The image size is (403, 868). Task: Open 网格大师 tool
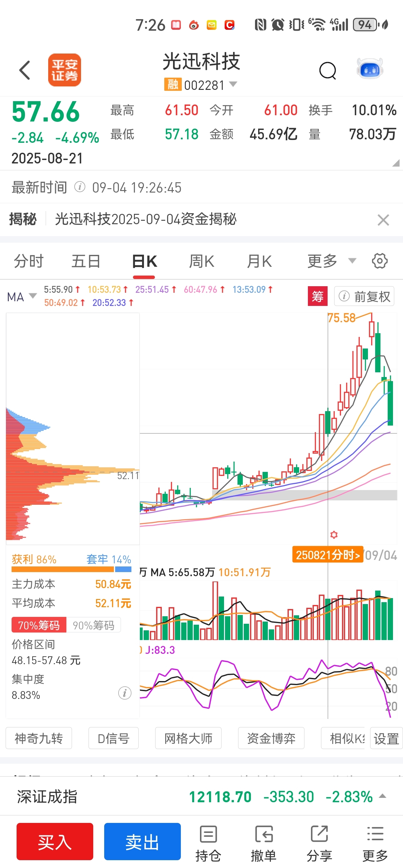[188, 738]
